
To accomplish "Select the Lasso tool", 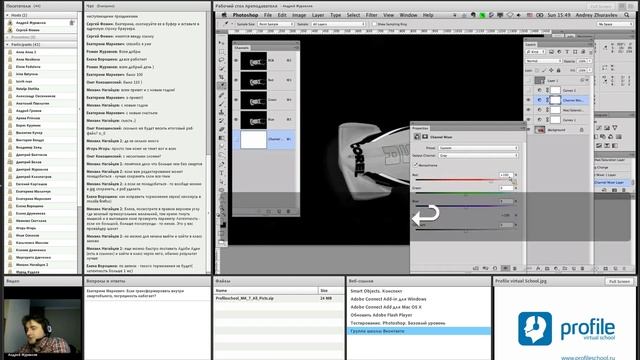I will click(222, 60).
